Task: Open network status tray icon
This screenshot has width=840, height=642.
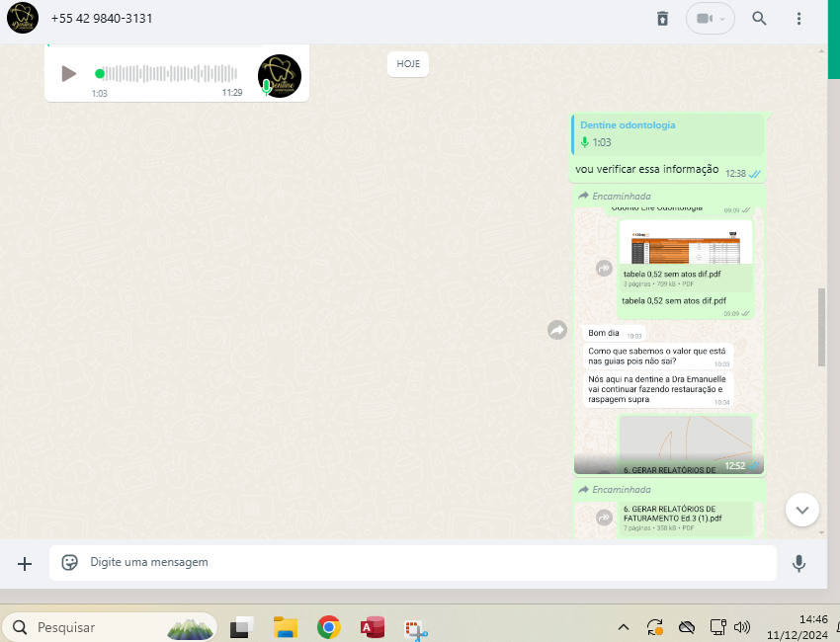Action: 717,627
